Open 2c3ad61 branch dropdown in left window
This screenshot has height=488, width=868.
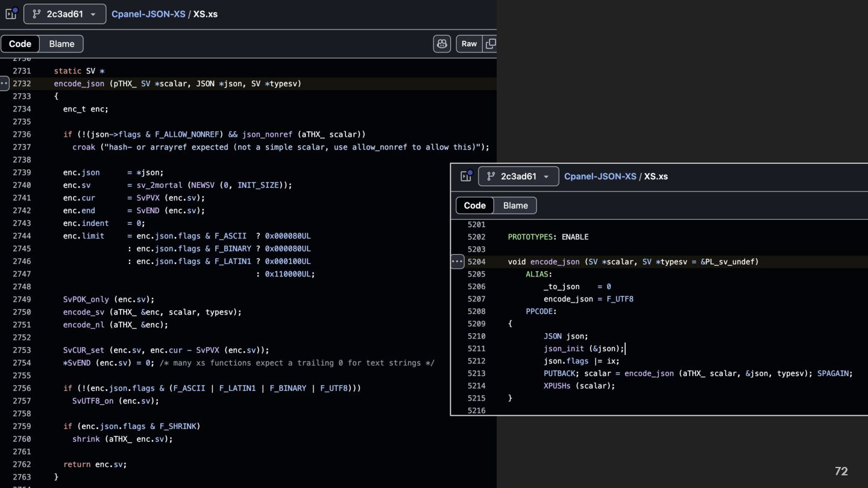click(x=64, y=14)
